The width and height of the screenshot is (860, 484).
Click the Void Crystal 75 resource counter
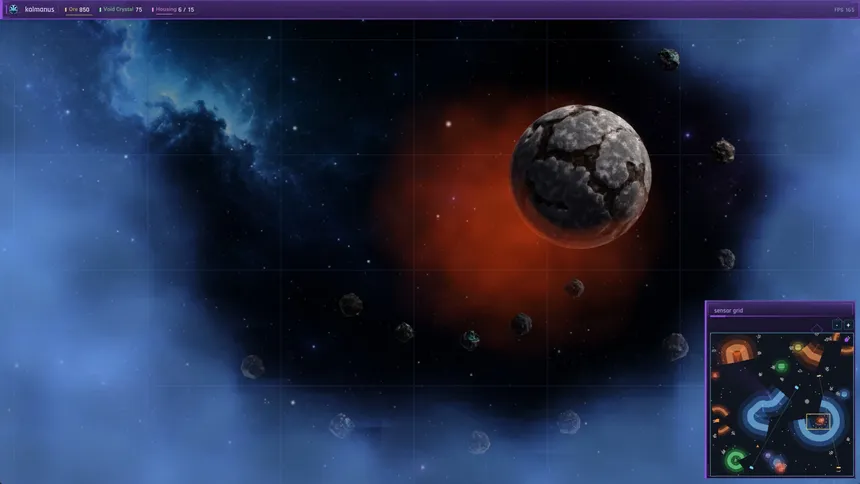(x=121, y=9)
